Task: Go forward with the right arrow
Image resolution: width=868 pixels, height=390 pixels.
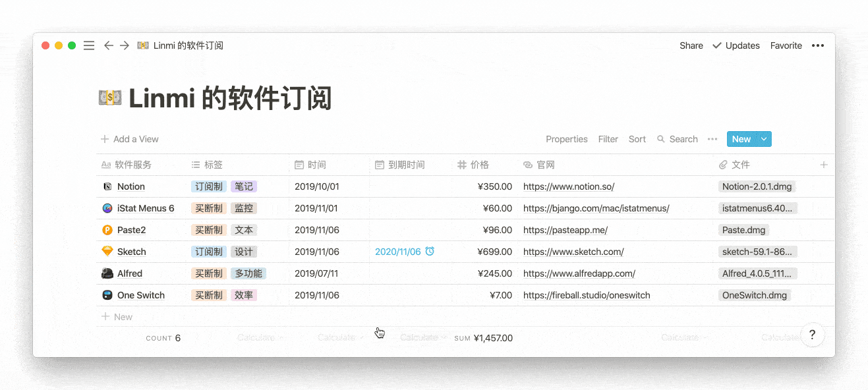Action: click(x=124, y=45)
